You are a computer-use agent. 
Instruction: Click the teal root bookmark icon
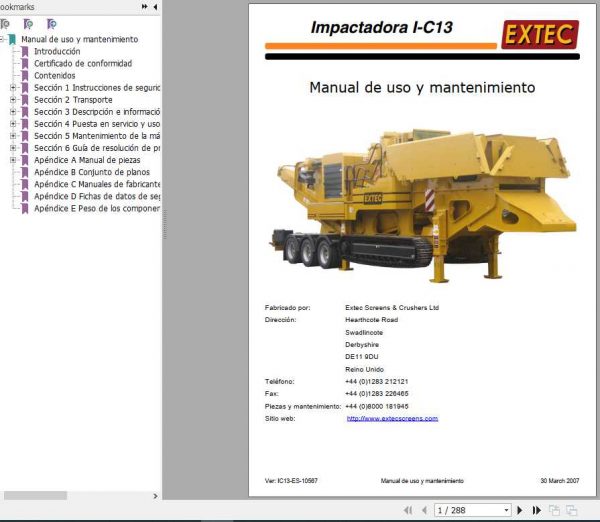tap(12, 39)
